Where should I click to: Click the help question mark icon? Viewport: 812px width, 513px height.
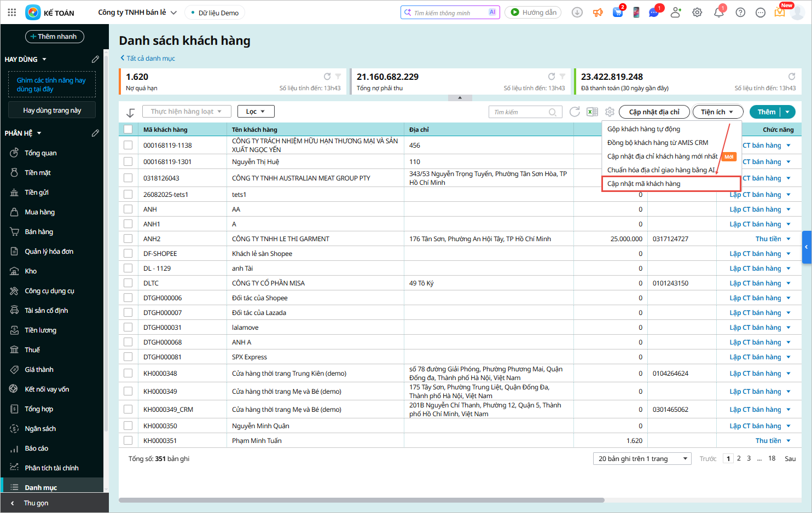(740, 13)
